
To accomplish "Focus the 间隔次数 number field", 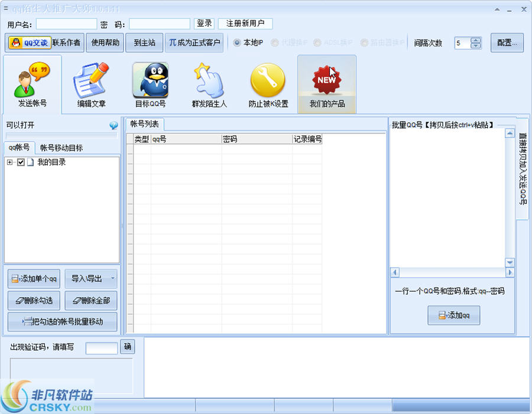I will 462,43.
